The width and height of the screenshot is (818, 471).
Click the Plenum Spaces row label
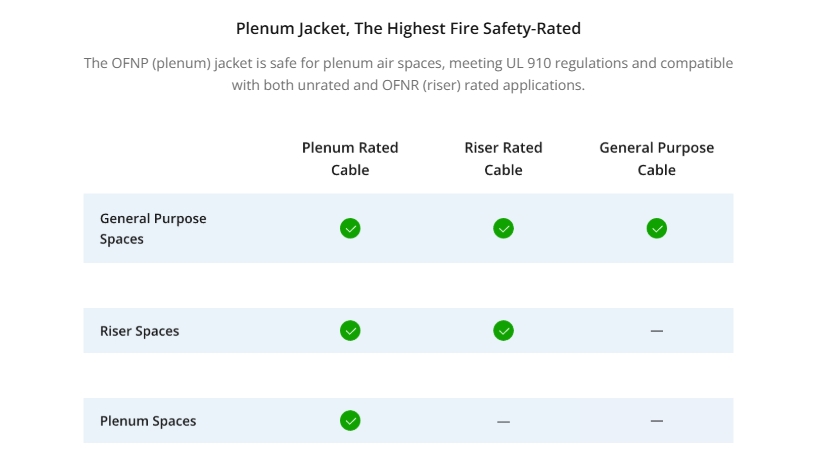click(x=148, y=421)
